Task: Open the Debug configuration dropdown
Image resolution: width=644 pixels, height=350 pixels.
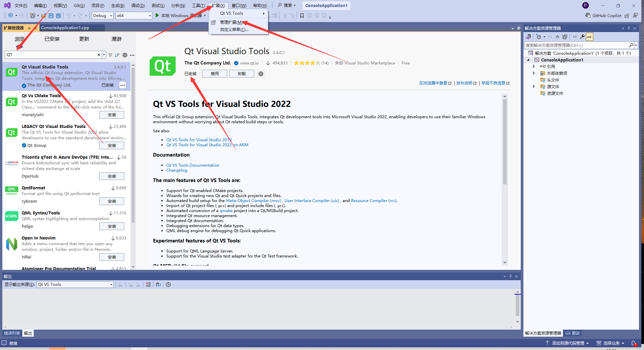Action: [103, 15]
